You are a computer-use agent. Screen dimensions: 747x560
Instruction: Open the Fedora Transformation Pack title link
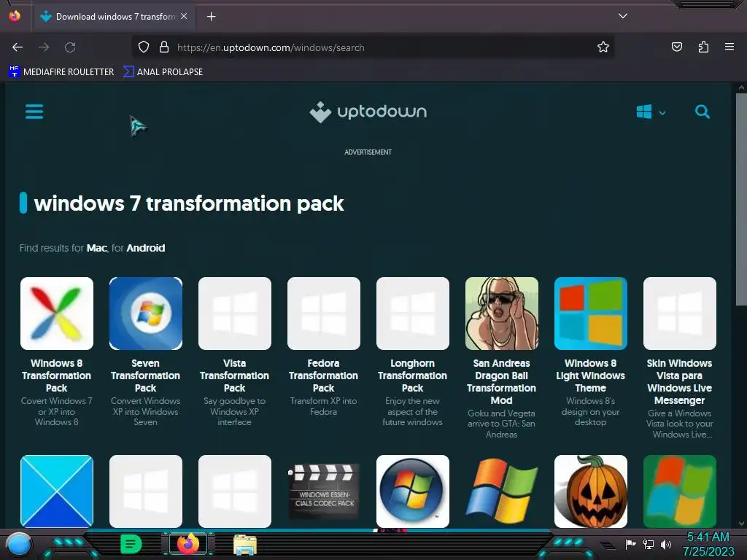pos(324,376)
